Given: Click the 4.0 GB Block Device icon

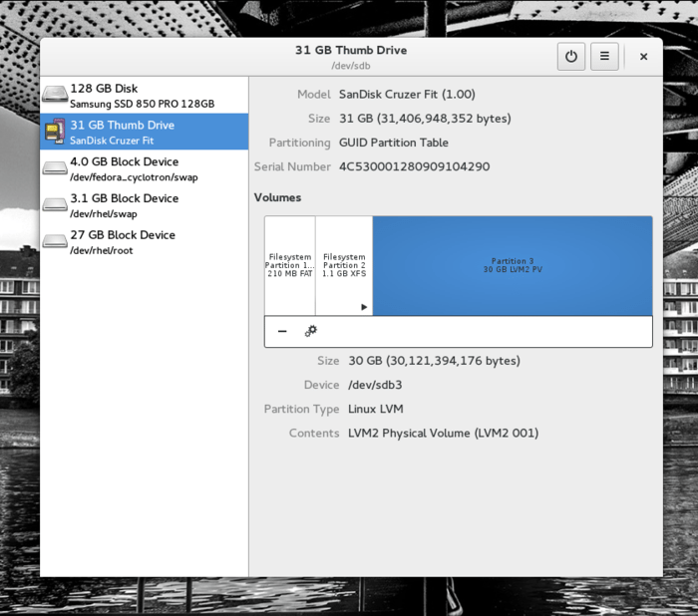Looking at the screenshot, I should [55, 168].
